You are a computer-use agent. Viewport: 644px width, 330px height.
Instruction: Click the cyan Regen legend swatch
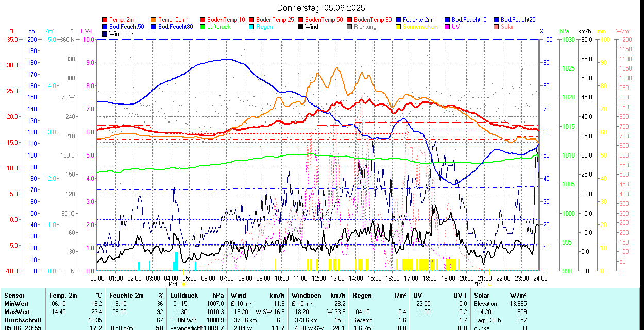pyautogui.click(x=252, y=27)
